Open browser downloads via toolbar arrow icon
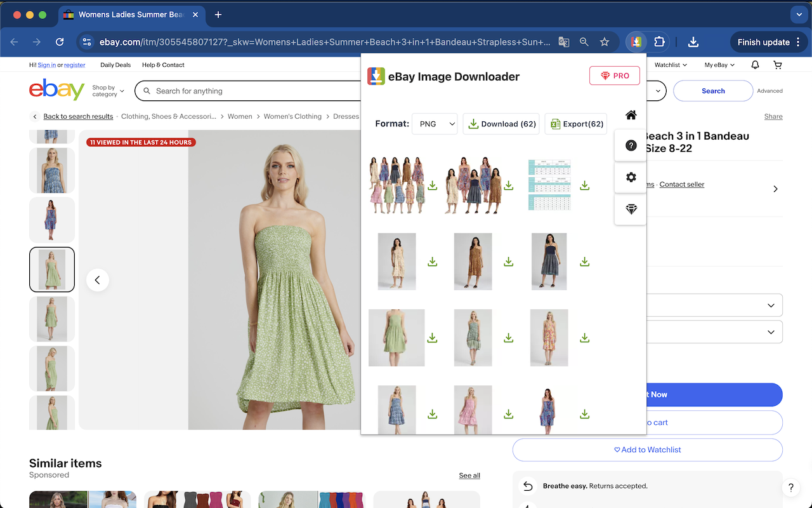 pyautogui.click(x=693, y=42)
